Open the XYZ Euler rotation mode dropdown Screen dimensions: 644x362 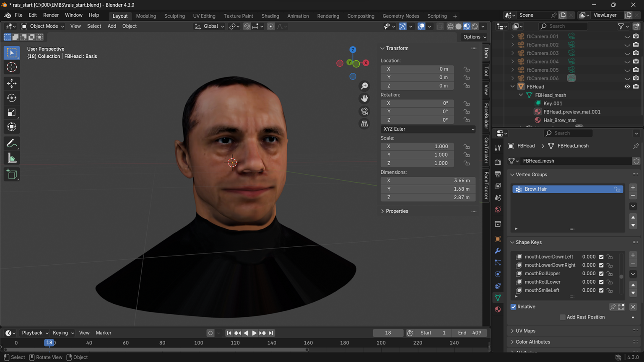click(428, 129)
